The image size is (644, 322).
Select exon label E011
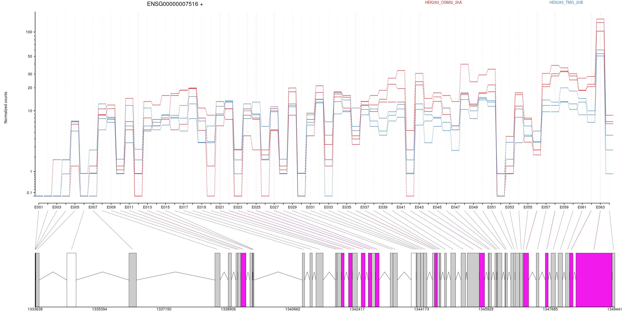pos(129,207)
